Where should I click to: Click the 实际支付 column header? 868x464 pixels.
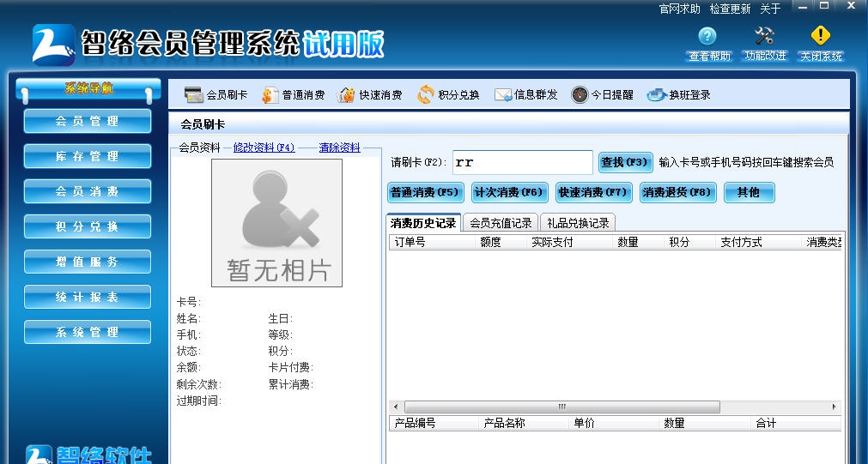coord(569,242)
